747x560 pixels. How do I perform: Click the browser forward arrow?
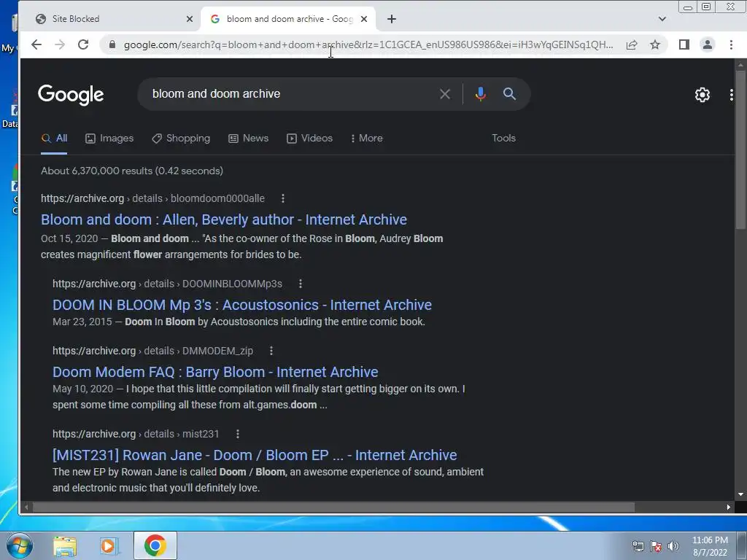pos(60,44)
